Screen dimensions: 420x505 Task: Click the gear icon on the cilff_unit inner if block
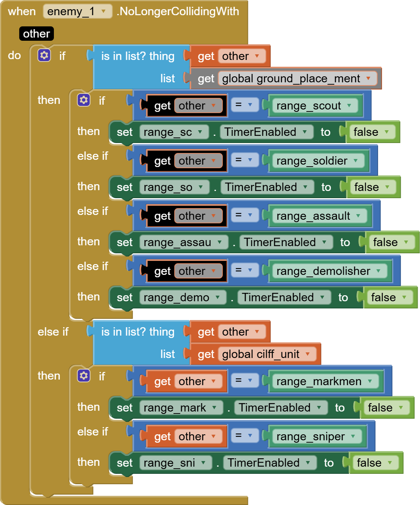pyautogui.click(x=84, y=376)
